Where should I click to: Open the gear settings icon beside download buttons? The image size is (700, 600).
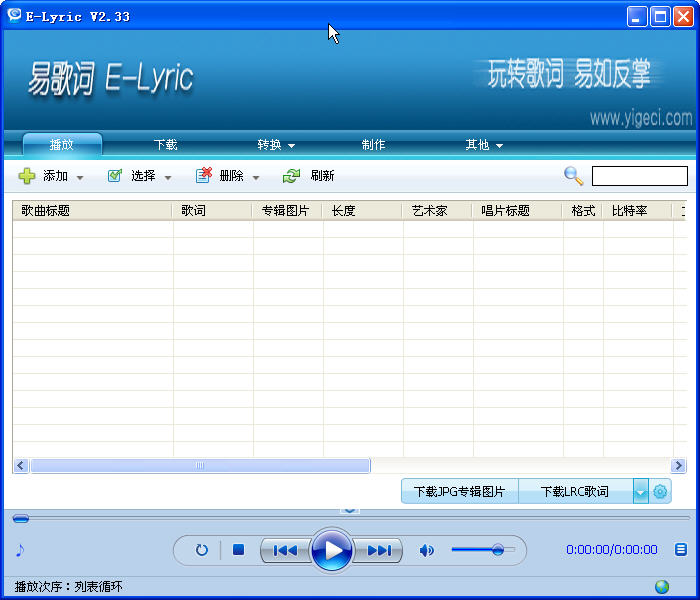[660, 492]
